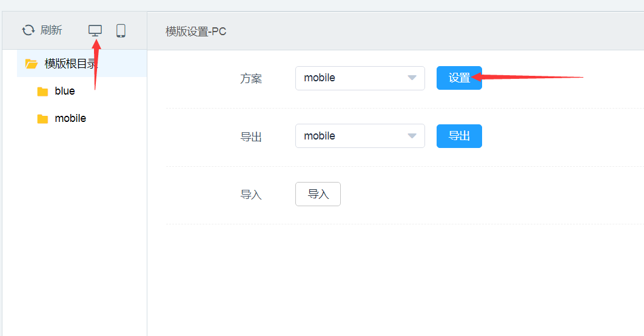Click the mobile folder's yellow icon
The width and height of the screenshot is (644, 336).
click(42, 119)
